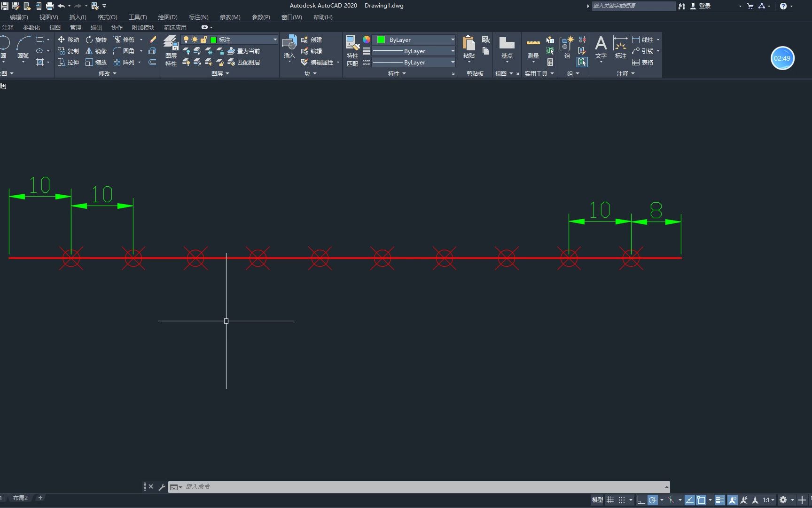
Task: Switch to the 输出 ribbon tab
Action: [96, 27]
